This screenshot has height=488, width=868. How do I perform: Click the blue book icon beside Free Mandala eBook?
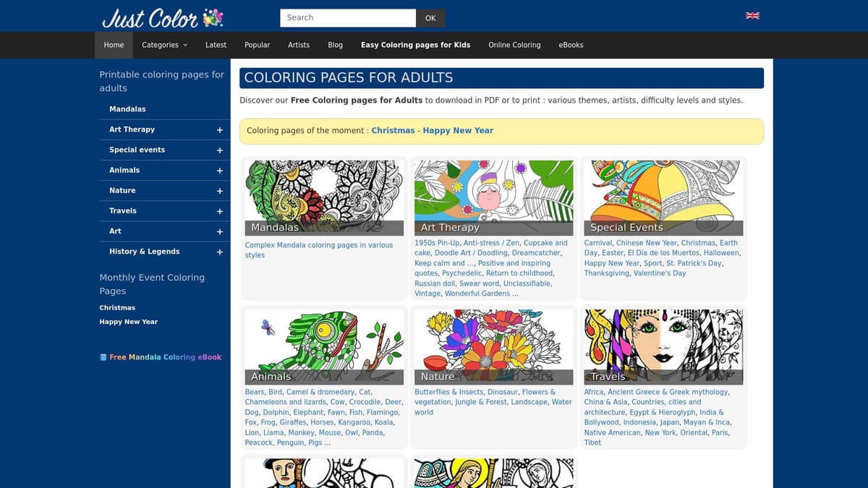(103, 356)
